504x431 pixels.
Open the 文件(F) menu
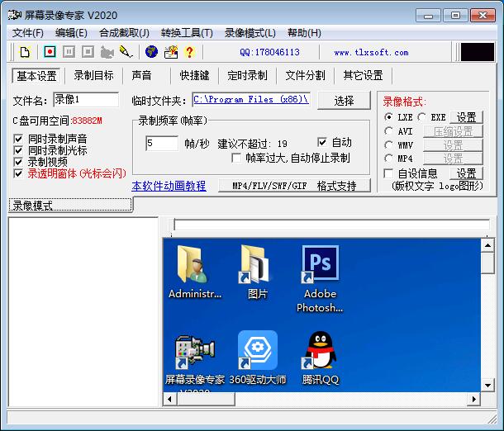[x=27, y=33]
